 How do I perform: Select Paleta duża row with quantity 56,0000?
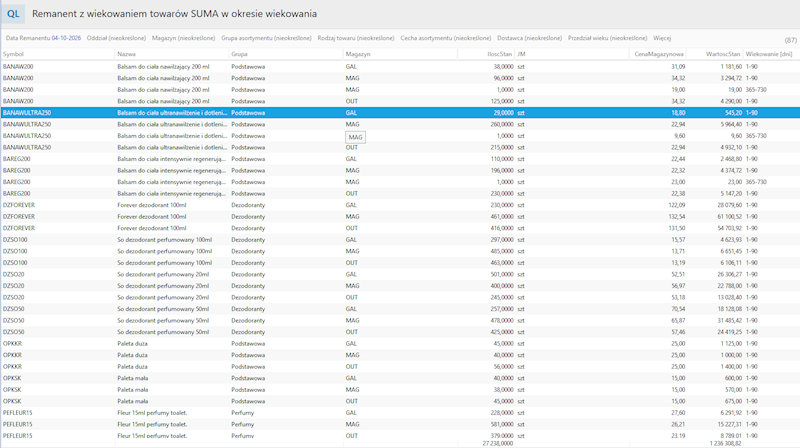400,367
